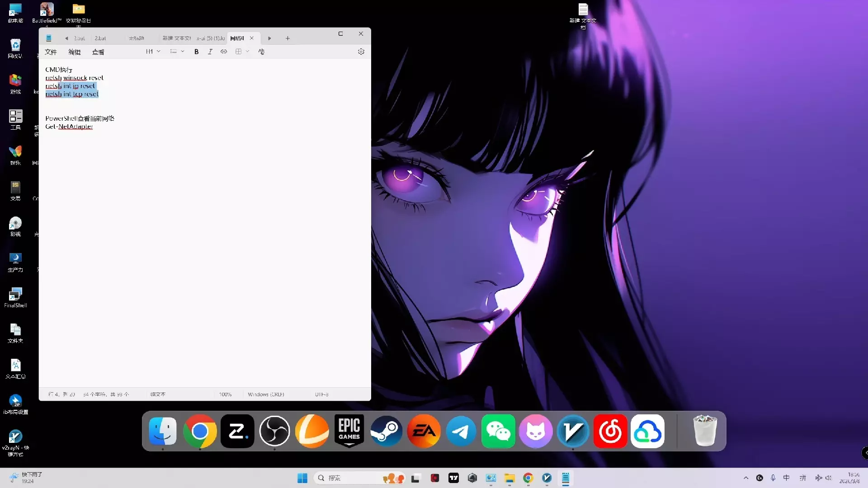Show hidden system tray icons
The image size is (868, 488).
tap(746, 478)
